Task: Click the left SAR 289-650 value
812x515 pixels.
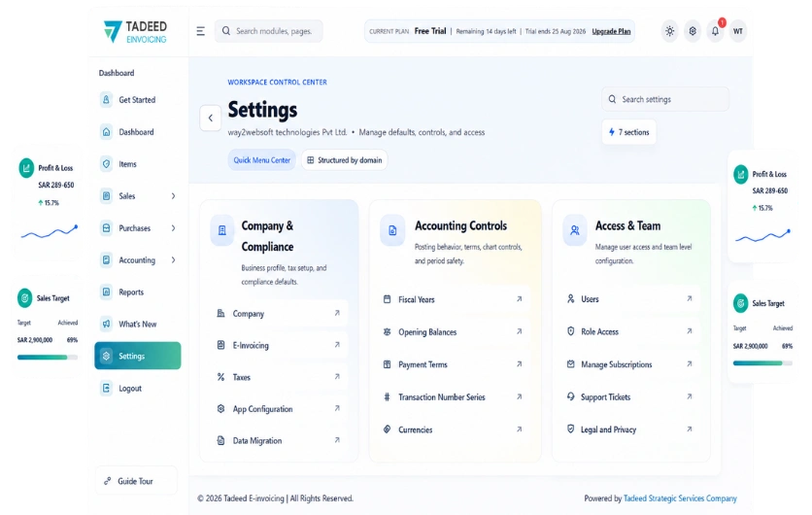Action: coord(56,185)
